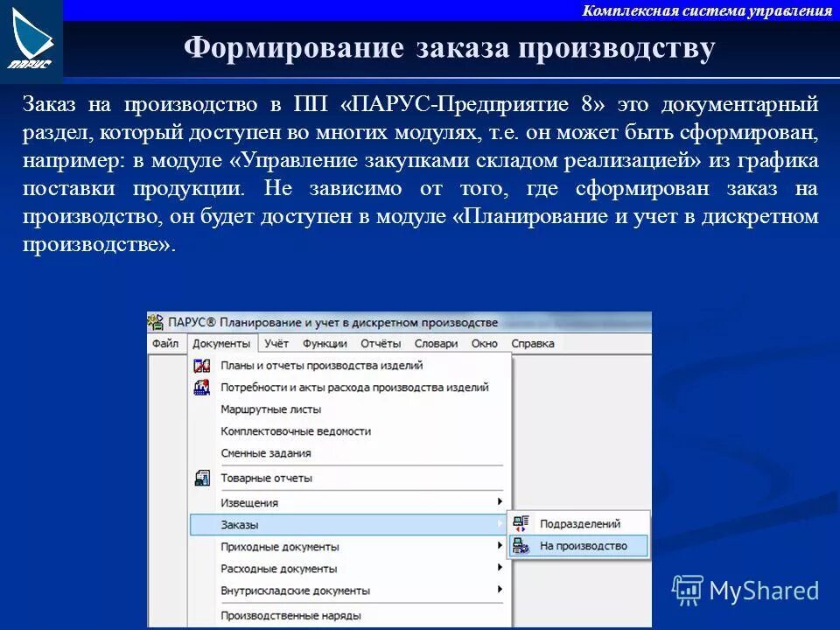Image resolution: width=840 pixels, height=630 pixels.
Task: Expand the Заказы submenu arrow
Action: [501, 524]
